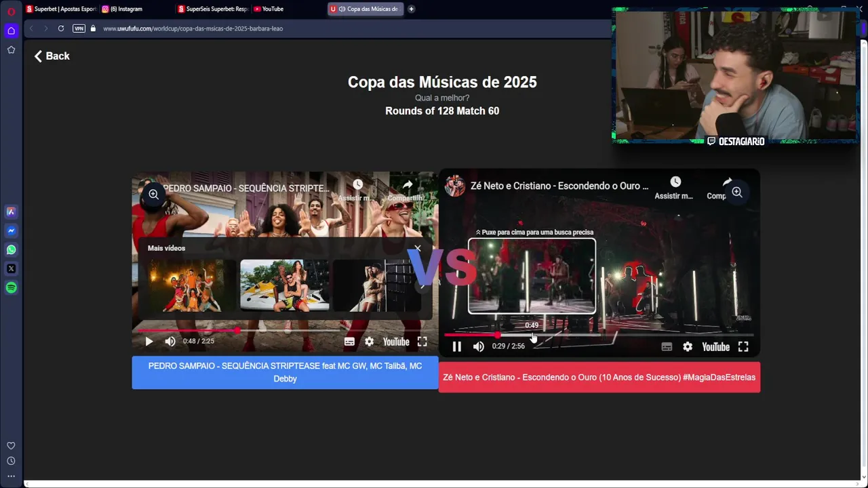Image resolution: width=868 pixels, height=488 pixels.
Task: Open third Mais vídeos thumbnail with couple
Action: point(376,285)
